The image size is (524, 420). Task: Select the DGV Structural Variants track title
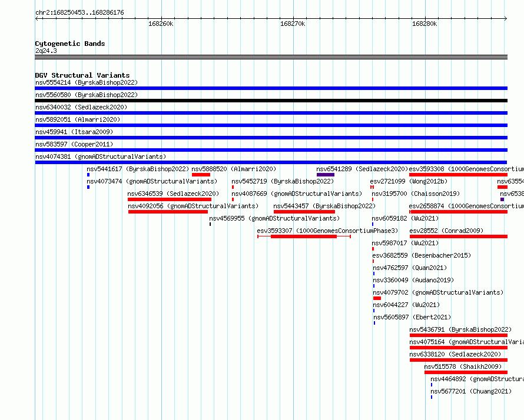point(82,75)
